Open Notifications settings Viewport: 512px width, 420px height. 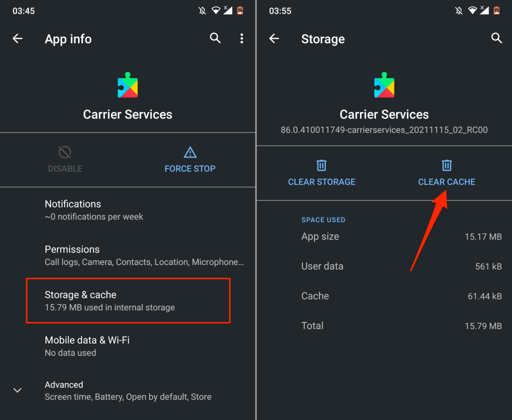128,210
